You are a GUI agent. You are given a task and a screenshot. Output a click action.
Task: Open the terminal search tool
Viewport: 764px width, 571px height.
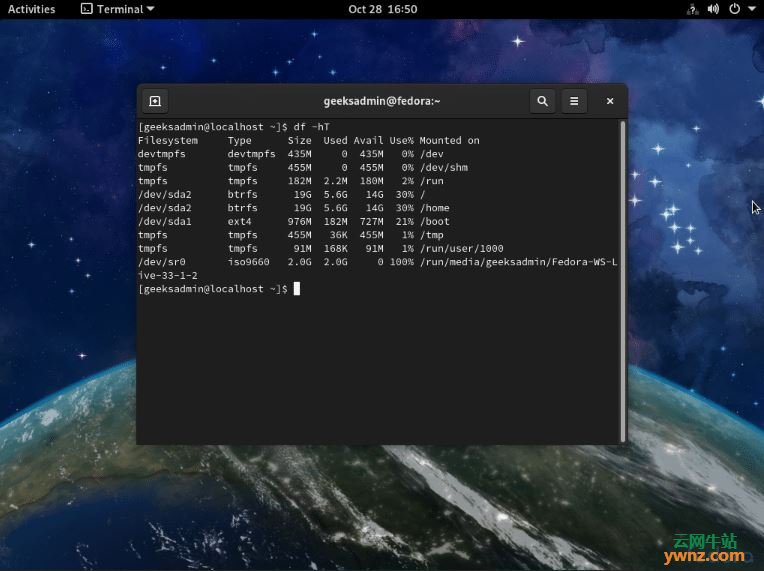click(542, 101)
